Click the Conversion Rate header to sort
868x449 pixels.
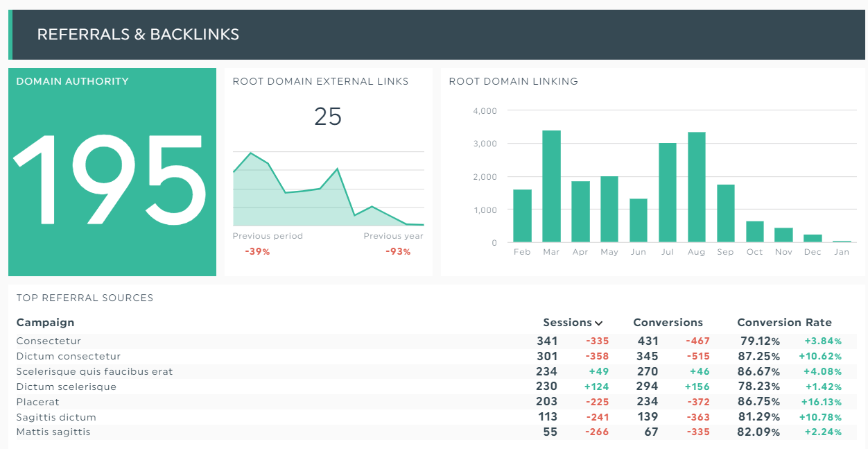point(784,322)
